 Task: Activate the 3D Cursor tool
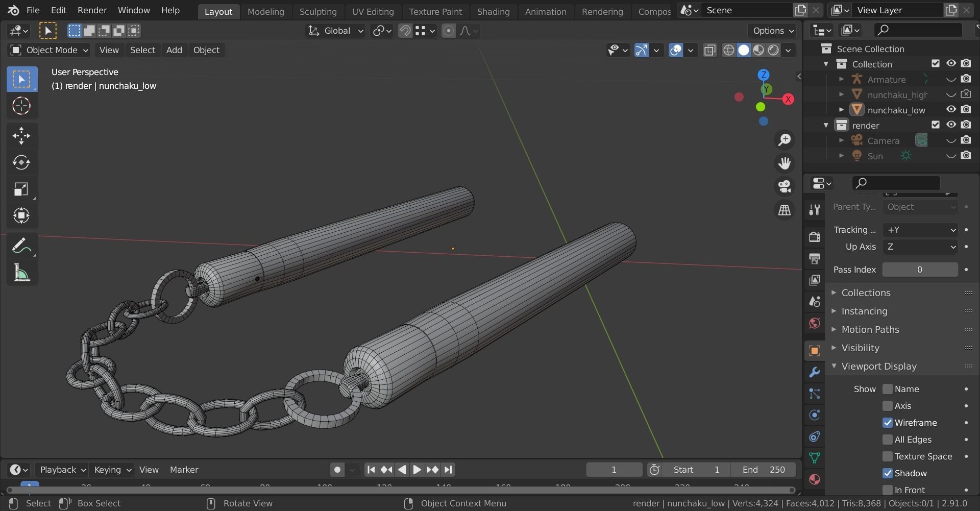pos(21,106)
